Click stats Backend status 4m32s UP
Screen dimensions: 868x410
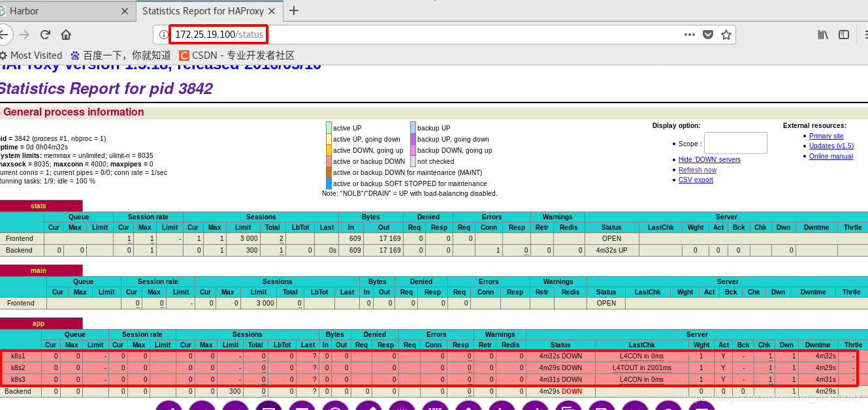tap(611, 250)
